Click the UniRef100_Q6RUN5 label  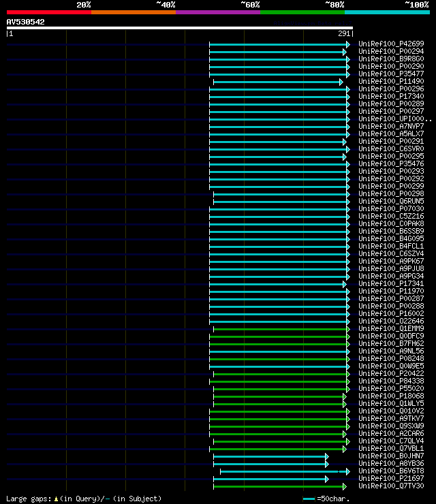[391, 201]
